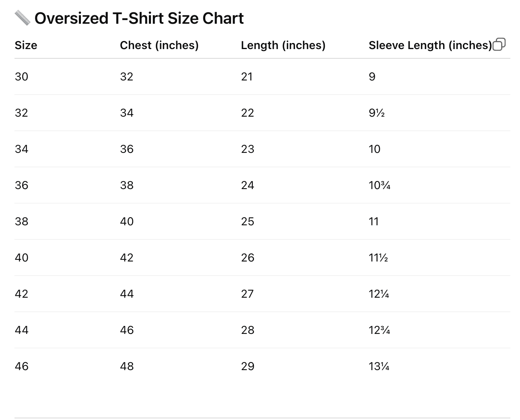Select the Size column header
The height and width of the screenshot is (420, 520).
pyautogui.click(x=26, y=45)
